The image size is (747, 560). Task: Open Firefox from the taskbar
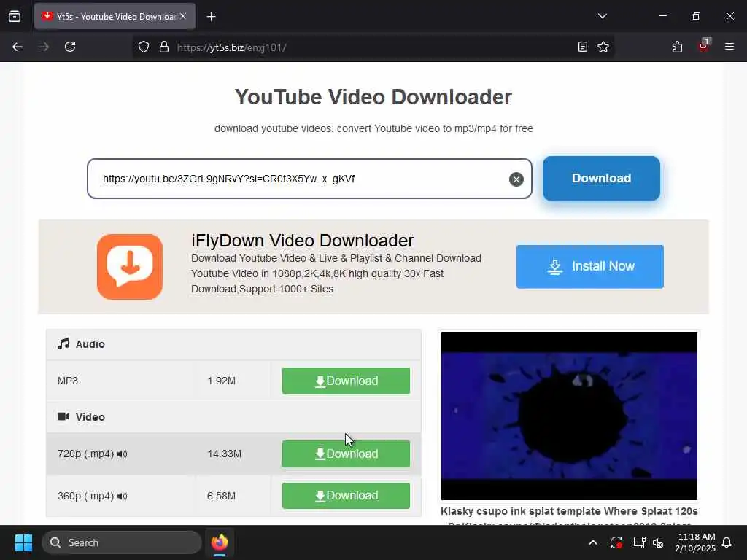(219, 542)
